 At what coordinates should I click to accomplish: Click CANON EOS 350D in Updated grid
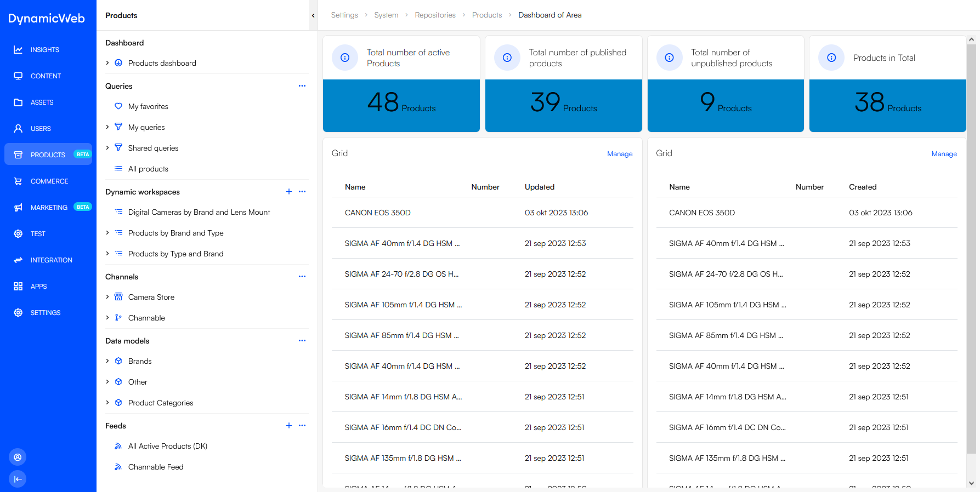[377, 213]
